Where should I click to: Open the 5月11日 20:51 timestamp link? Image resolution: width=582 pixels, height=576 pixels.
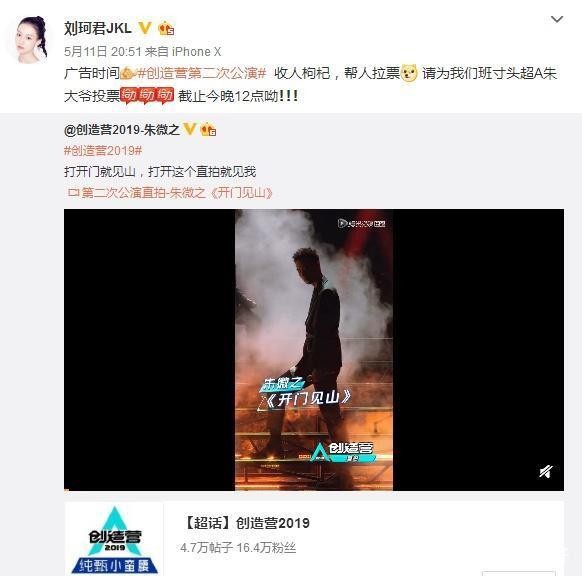point(103,52)
